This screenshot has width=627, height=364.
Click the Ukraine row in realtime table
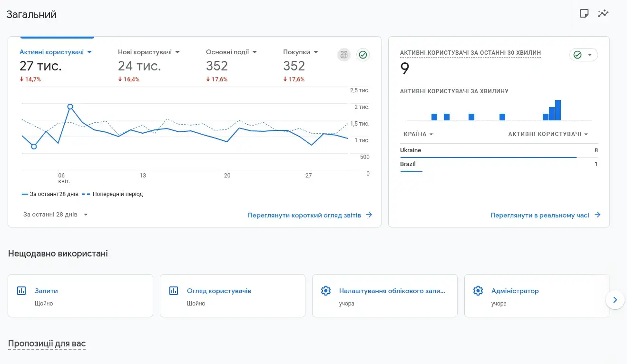[x=499, y=150]
